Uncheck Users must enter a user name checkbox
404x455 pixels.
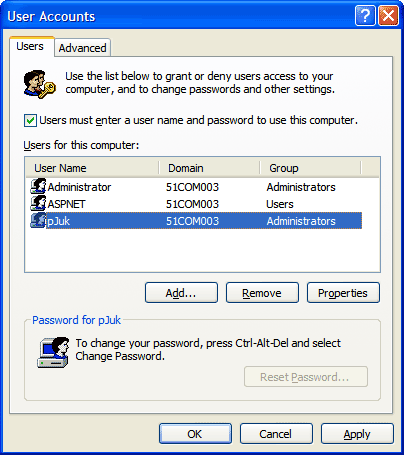pos(30,120)
